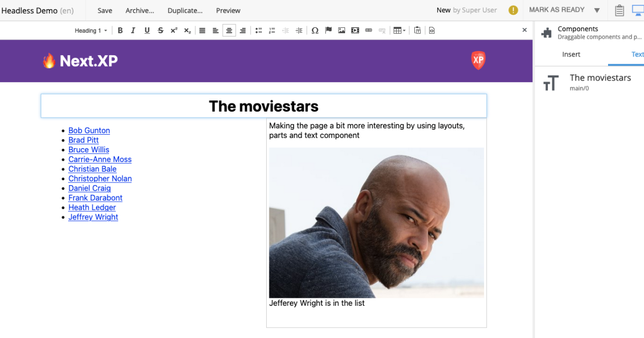Open the source code view icon
This screenshot has width=644, height=338.
pos(431,30)
